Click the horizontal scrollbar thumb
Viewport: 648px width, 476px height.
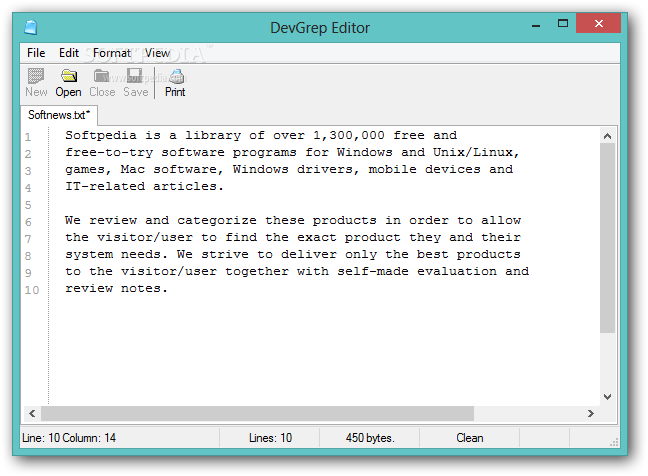pyautogui.click(x=257, y=413)
